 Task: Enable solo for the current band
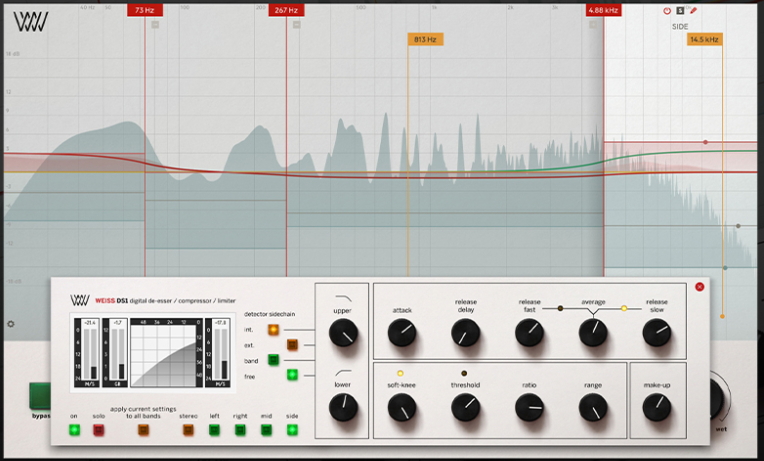99,430
